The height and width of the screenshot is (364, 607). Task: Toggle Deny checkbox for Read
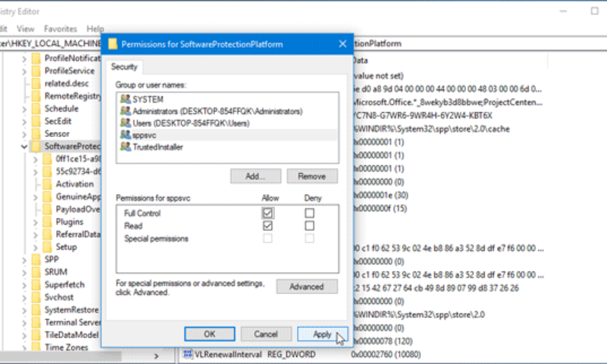tap(310, 225)
